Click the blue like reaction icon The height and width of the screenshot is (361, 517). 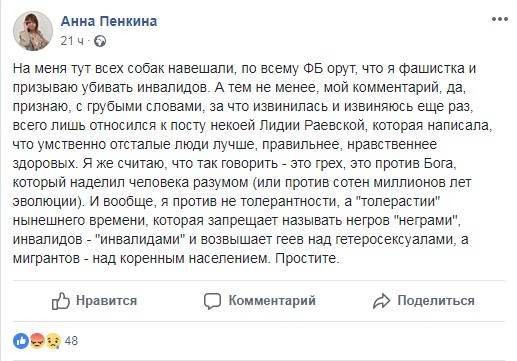[x=21, y=341]
